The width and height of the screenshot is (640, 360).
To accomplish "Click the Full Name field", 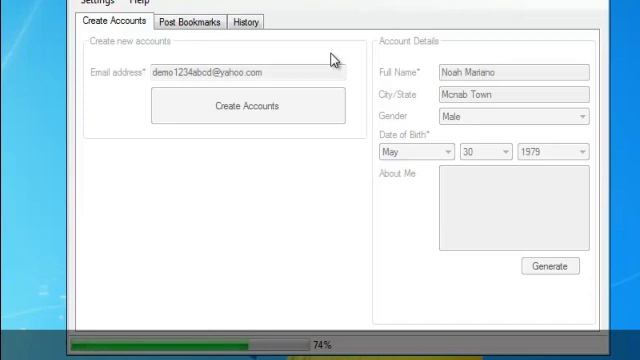I will 514,72.
